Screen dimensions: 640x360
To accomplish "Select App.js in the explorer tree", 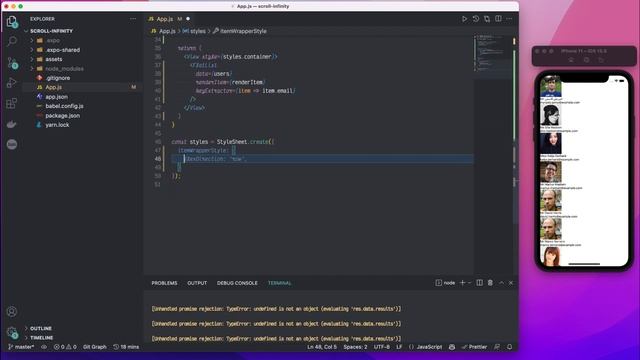I will [53, 87].
